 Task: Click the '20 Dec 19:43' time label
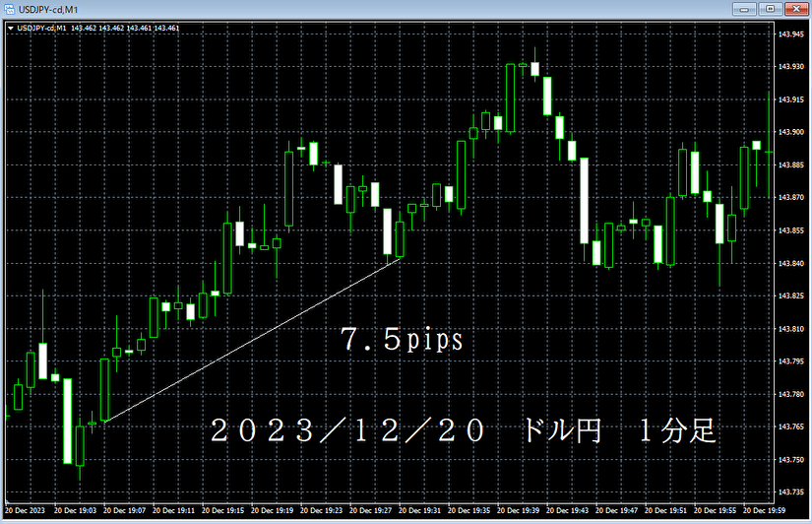[567, 510]
